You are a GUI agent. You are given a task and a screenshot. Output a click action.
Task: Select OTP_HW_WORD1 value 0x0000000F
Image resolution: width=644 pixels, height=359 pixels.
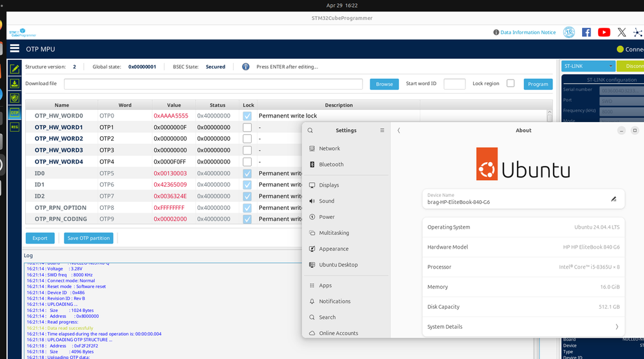tap(170, 127)
